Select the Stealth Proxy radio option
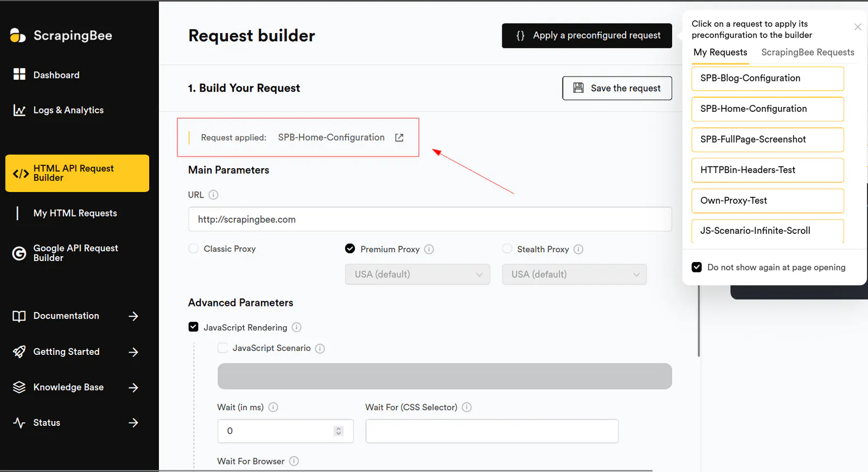 pos(507,248)
